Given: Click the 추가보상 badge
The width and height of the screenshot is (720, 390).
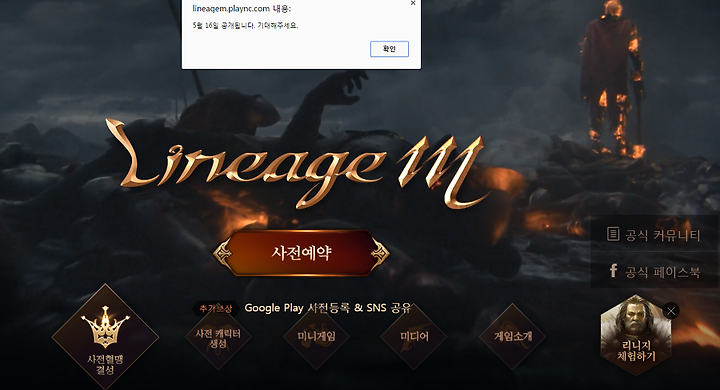Looking at the screenshot, I should 215,309.
